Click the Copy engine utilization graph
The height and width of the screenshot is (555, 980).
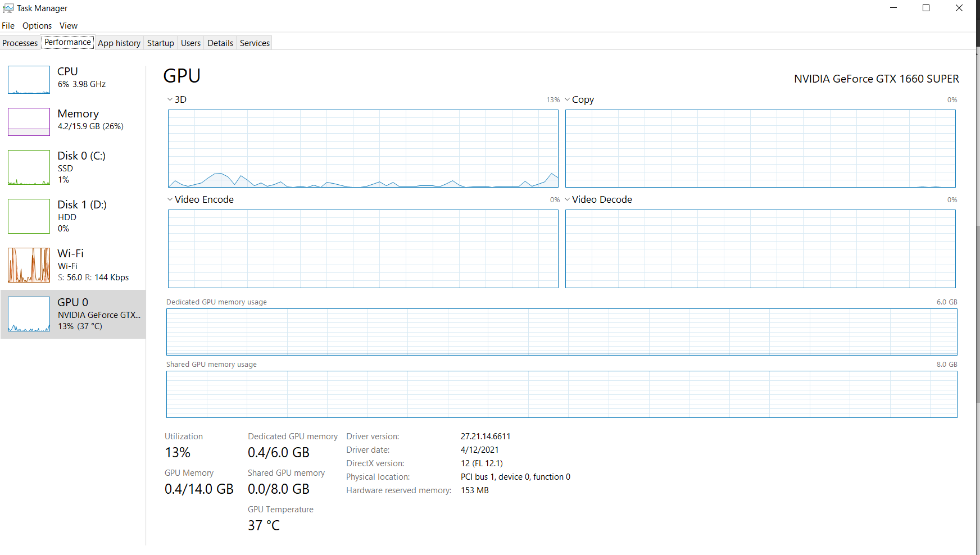tap(760, 148)
